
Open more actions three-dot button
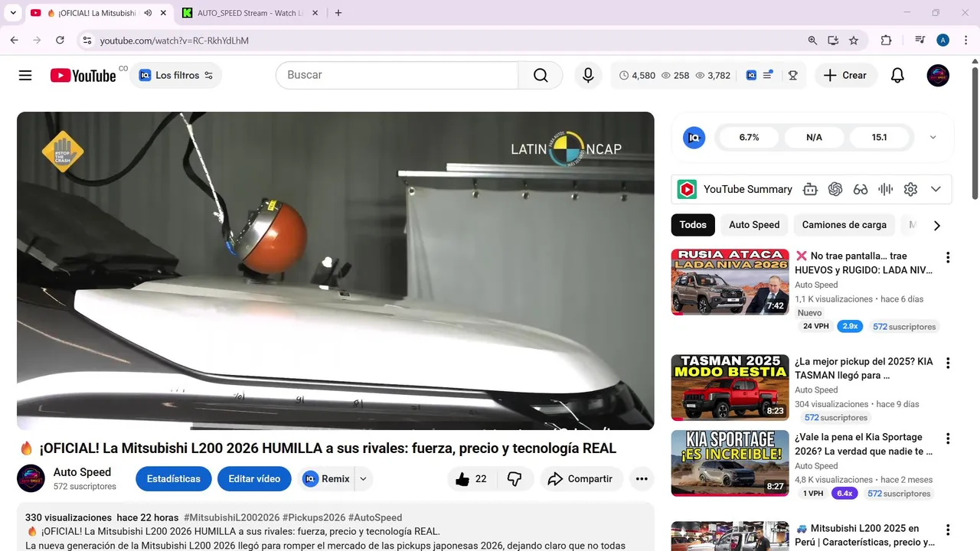pyautogui.click(x=642, y=479)
